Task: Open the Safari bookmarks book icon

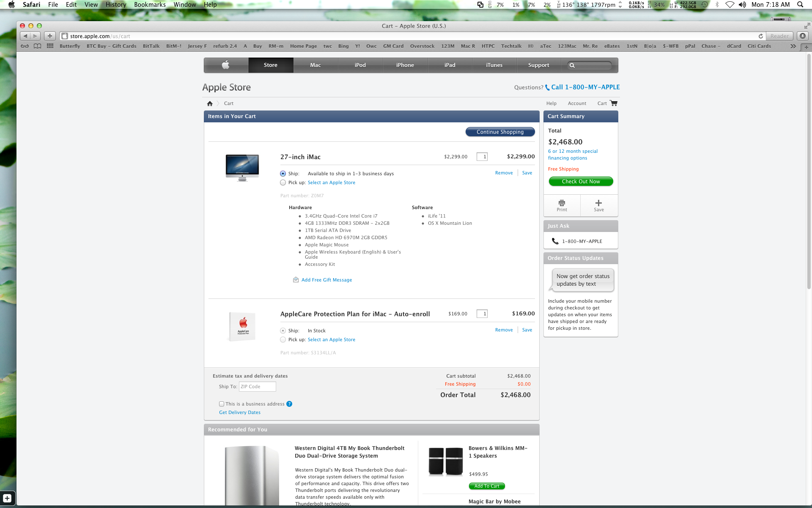Action: [x=37, y=46]
